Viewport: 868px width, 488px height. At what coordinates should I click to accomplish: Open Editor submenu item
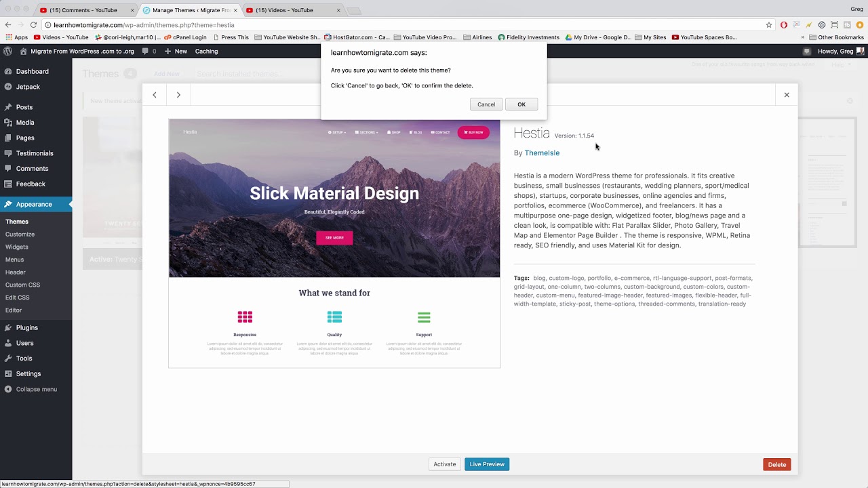14,310
